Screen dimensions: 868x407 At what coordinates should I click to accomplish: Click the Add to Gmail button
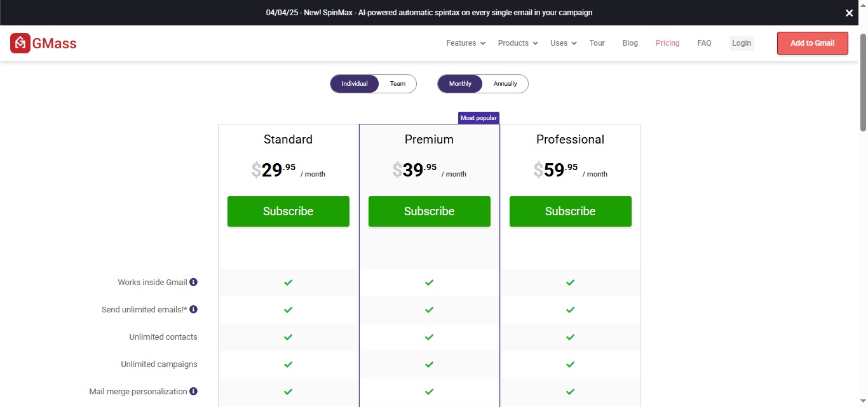[x=812, y=43]
